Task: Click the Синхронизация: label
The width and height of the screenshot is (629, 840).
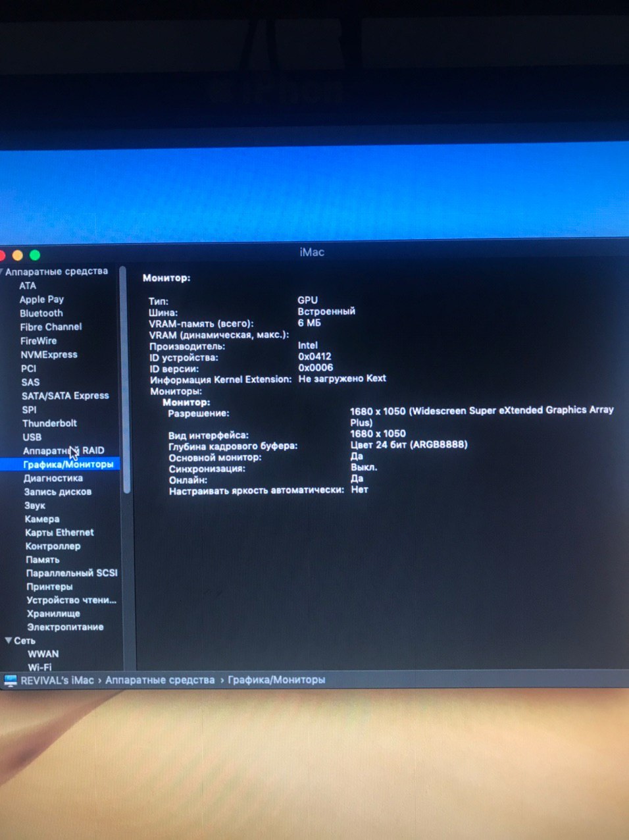Action: [x=207, y=469]
